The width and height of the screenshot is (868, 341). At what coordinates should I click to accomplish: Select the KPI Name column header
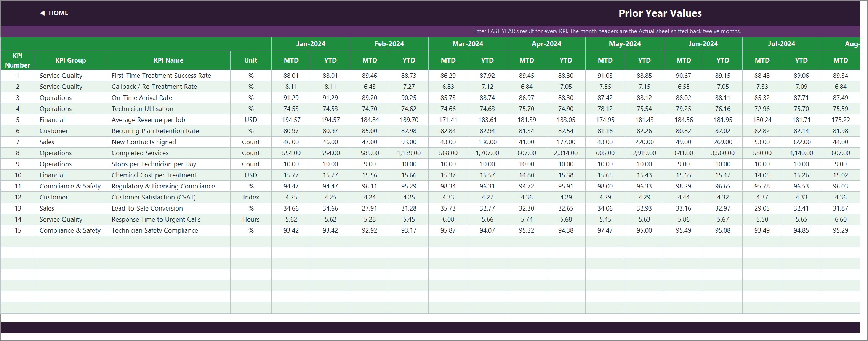[x=168, y=60]
